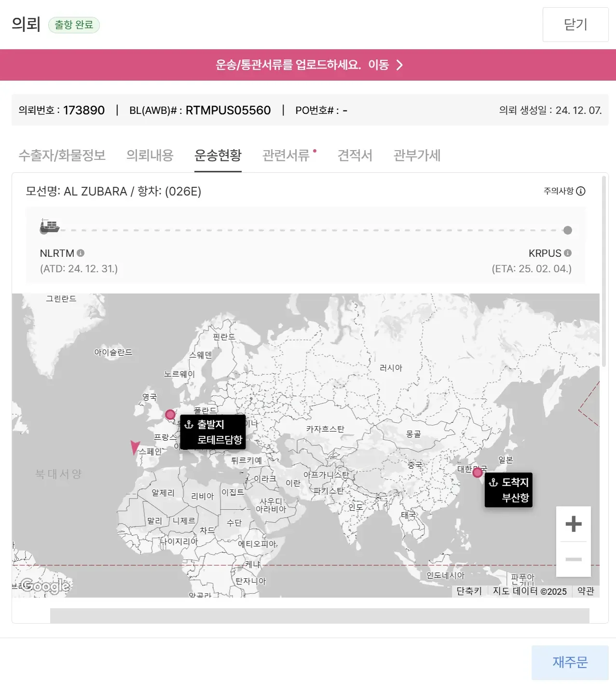
Task: Open the 관부가세 tab
Action: [417, 155]
